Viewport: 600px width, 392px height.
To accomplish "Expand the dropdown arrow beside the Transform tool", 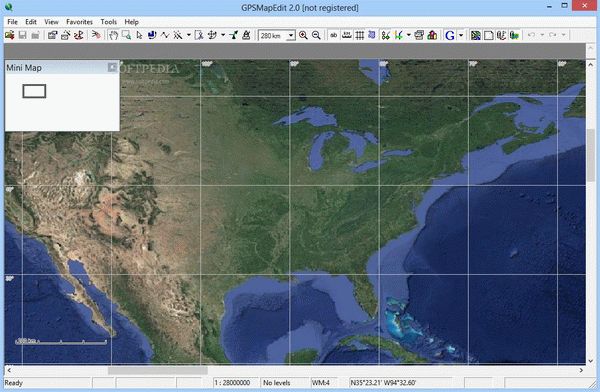I will [189, 36].
